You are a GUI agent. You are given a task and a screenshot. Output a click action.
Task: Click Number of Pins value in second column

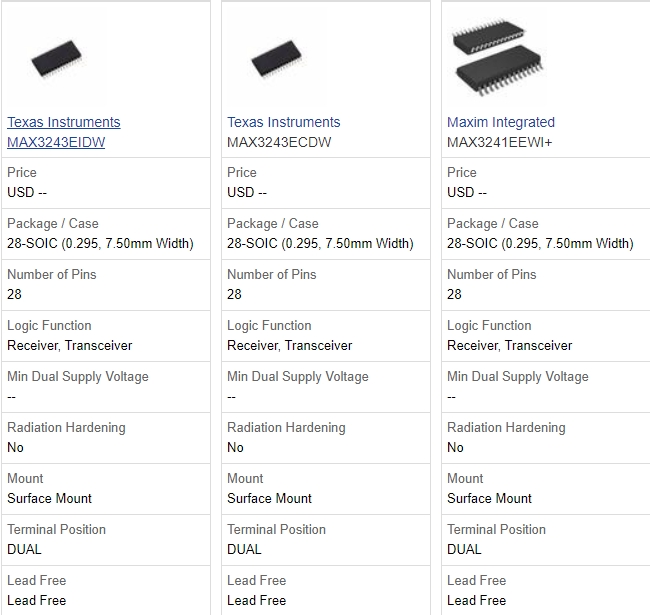pos(234,294)
